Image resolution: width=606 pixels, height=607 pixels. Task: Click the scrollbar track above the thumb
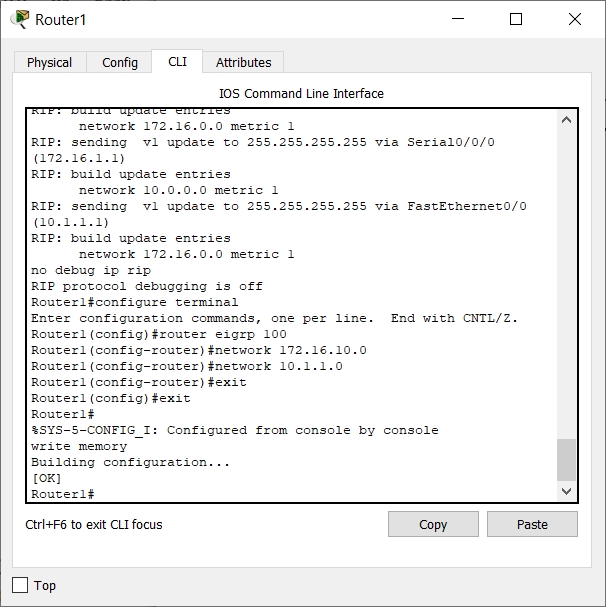[567, 283]
